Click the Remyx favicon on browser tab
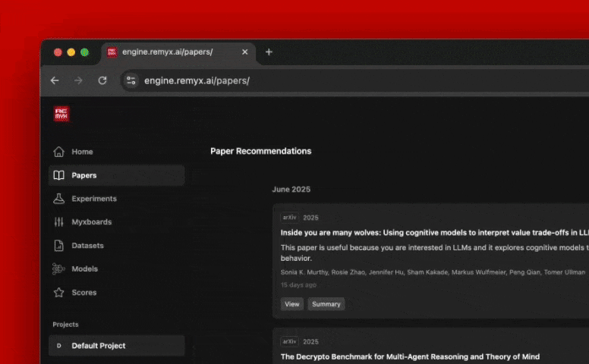This screenshot has height=364, width=589. click(112, 52)
